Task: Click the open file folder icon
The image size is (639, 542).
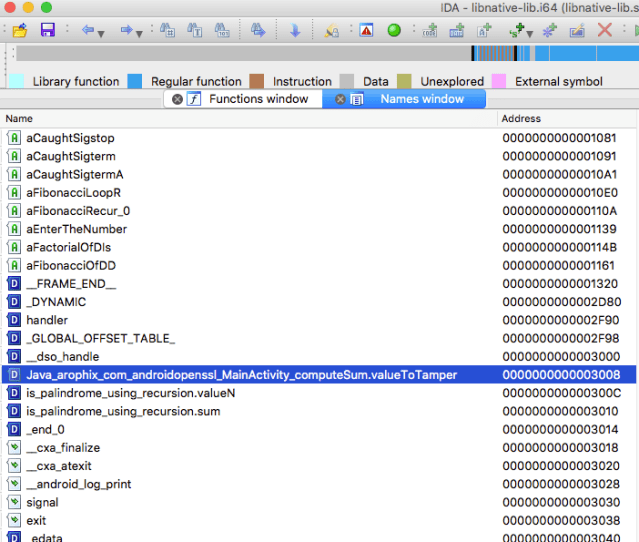Action: [x=20, y=30]
